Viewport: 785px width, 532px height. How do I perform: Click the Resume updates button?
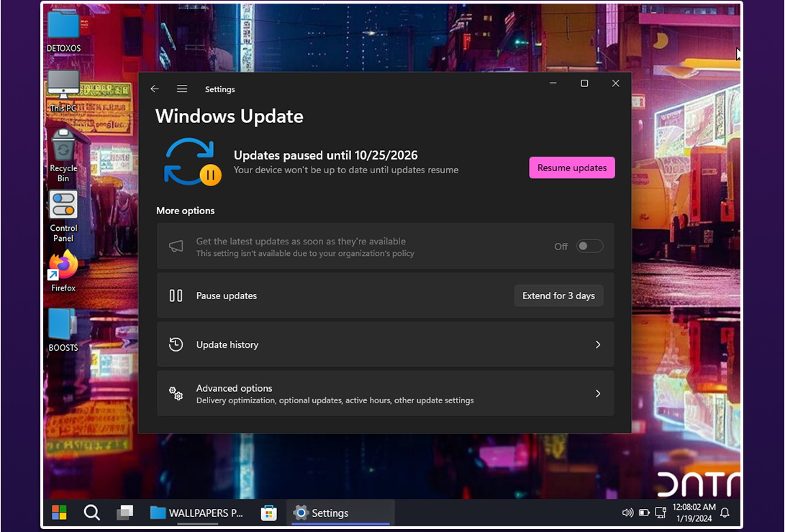(x=572, y=168)
